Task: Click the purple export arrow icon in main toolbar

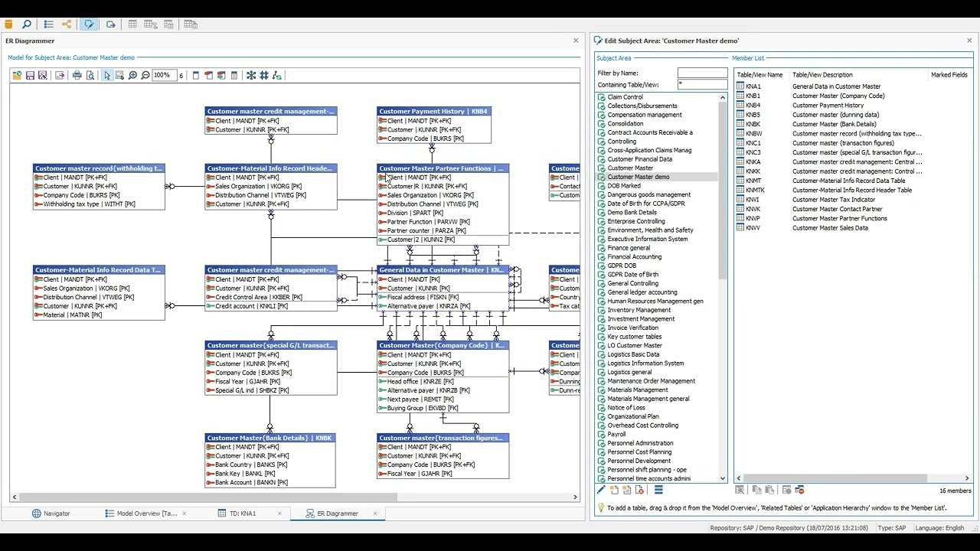Action: click(111, 24)
